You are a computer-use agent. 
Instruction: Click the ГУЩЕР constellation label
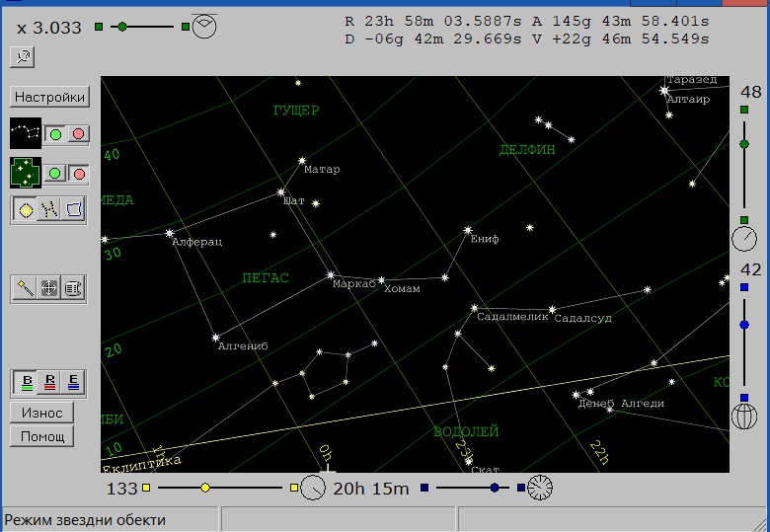(295, 111)
